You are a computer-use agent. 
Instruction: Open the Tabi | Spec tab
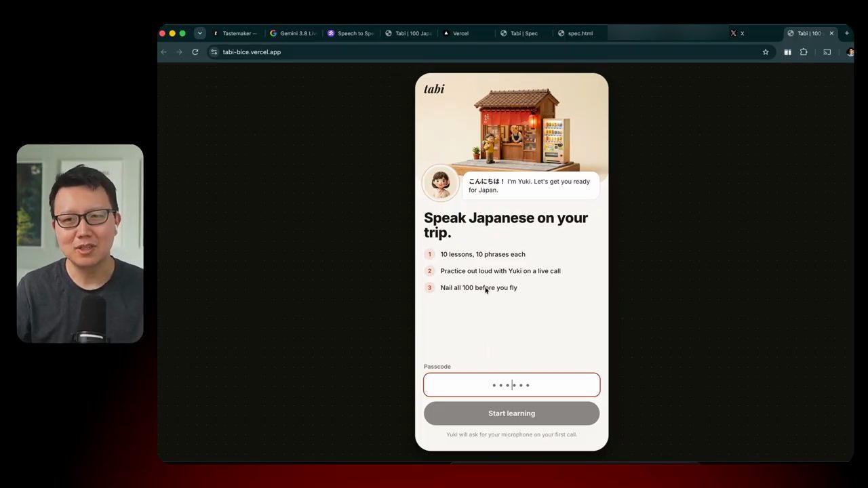[524, 33]
